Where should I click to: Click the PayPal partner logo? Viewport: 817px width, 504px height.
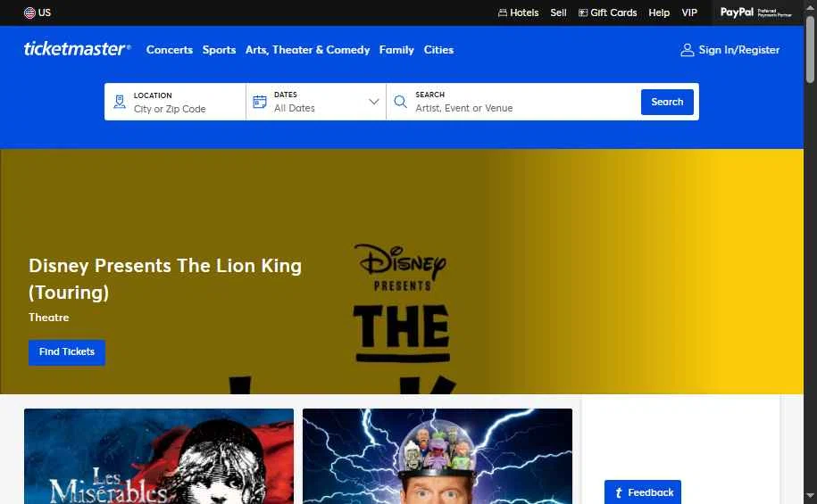point(755,12)
